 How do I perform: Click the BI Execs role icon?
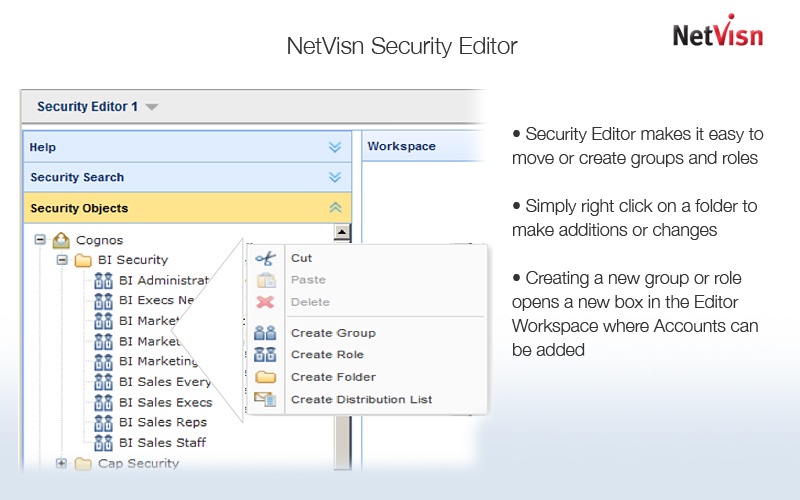pyautogui.click(x=103, y=301)
